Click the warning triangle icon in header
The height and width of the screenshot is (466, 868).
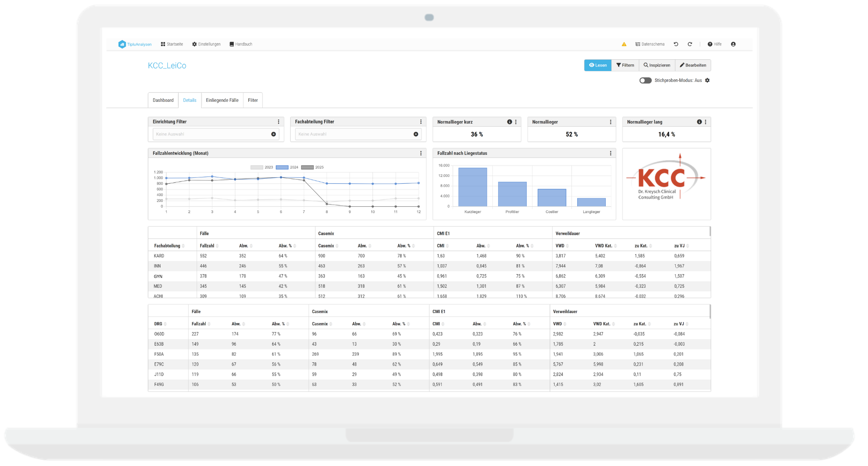pyautogui.click(x=624, y=44)
